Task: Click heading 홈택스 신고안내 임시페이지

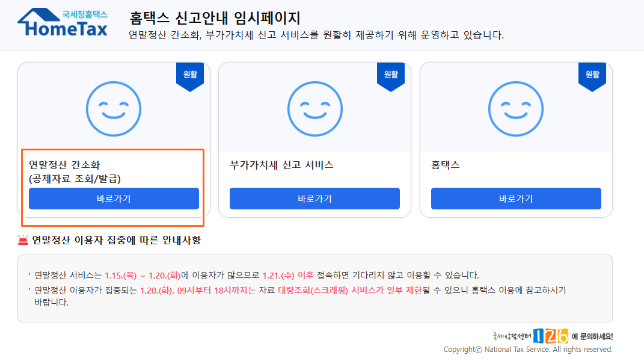Action: coord(215,18)
